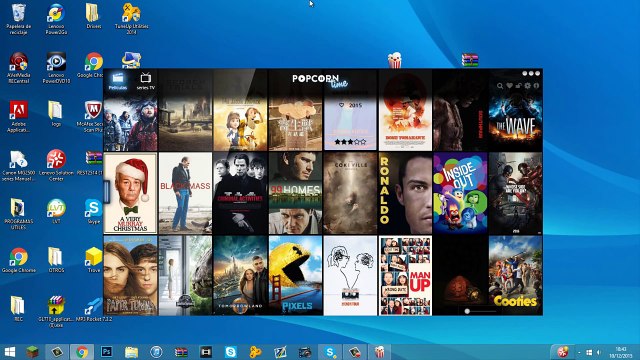Screen dimensions: 640x360
Task: Open Popcorn Time desktop shortcut icon
Action: coord(395,60)
